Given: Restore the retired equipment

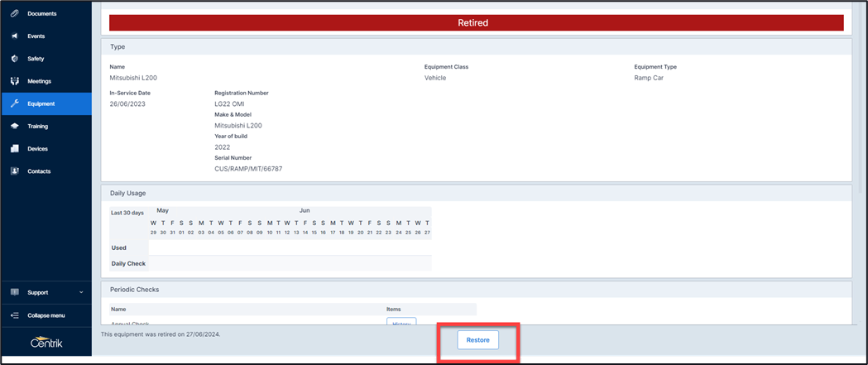Looking at the screenshot, I should point(477,340).
